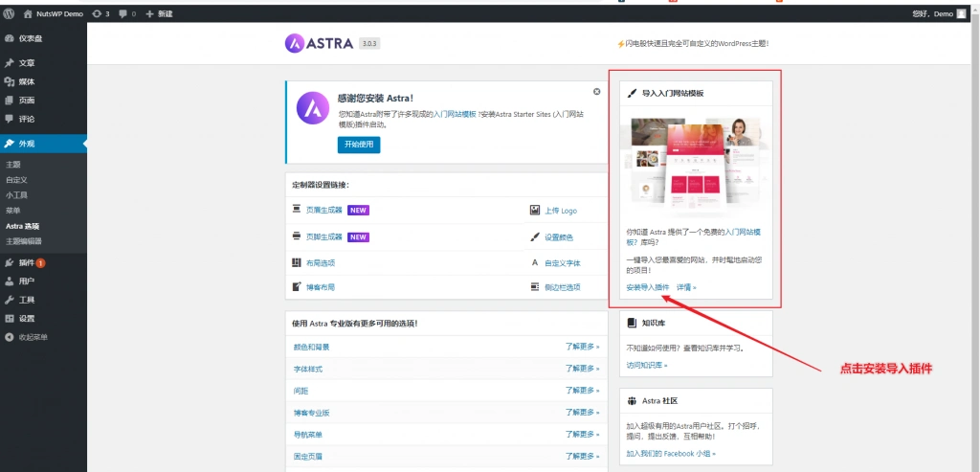Click the WordPress logo in admin bar
This screenshot has height=472, width=980.
[x=9, y=13]
